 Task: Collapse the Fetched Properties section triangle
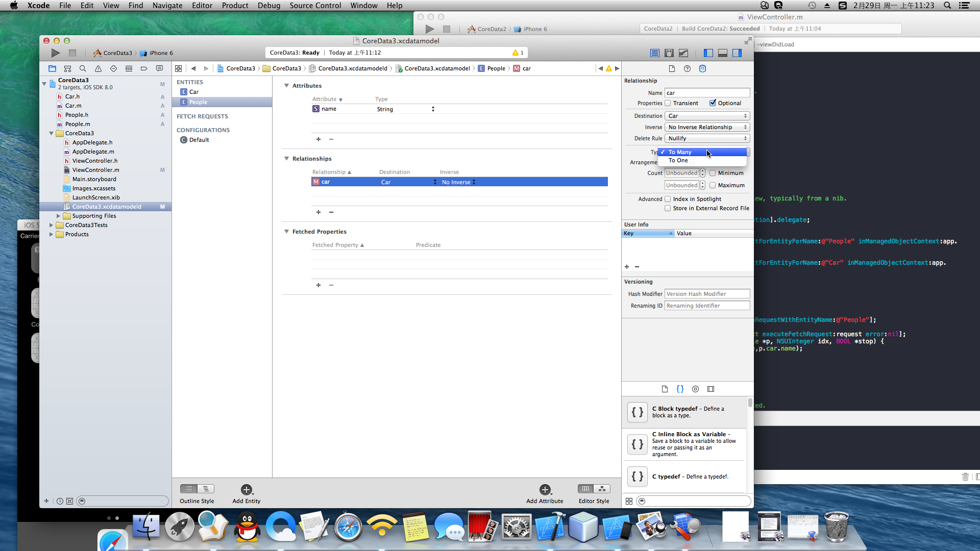point(286,232)
